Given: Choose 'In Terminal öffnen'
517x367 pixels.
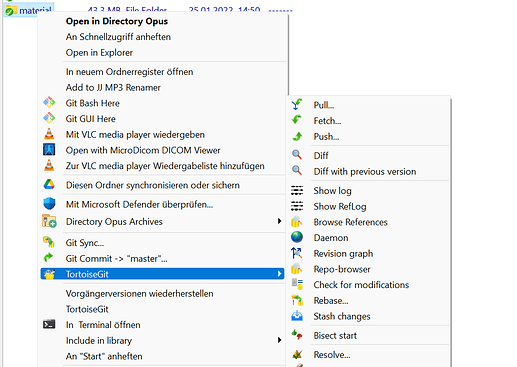Looking at the screenshot, I should tap(103, 325).
